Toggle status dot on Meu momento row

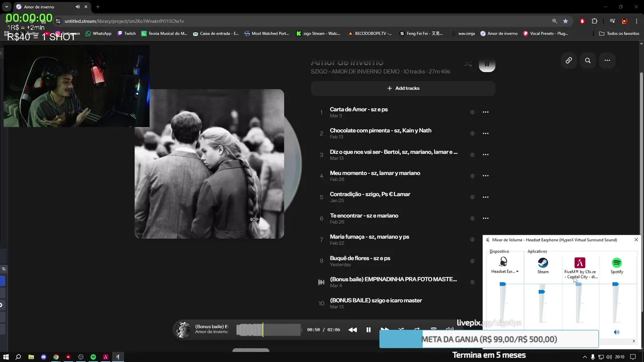tap(472, 175)
